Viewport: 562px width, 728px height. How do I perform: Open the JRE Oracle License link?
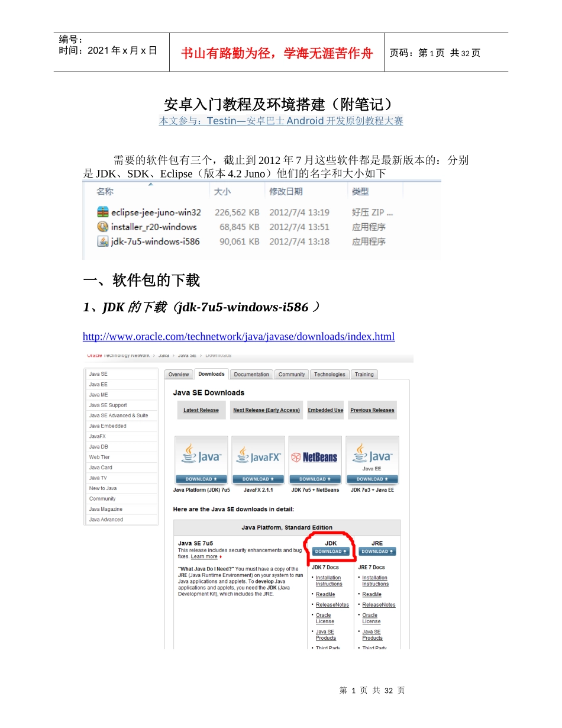pyautogui.click(x=372, y=619)
